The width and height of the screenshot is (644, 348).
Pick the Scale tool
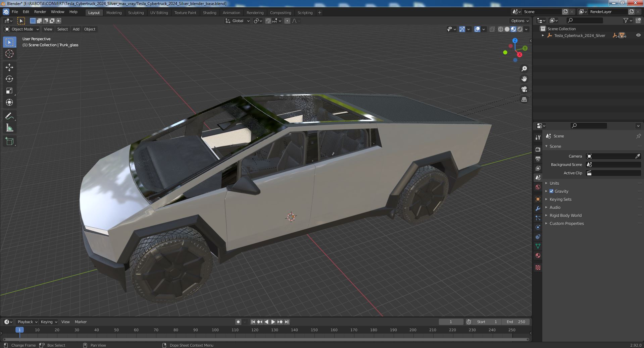pos(9,91)
